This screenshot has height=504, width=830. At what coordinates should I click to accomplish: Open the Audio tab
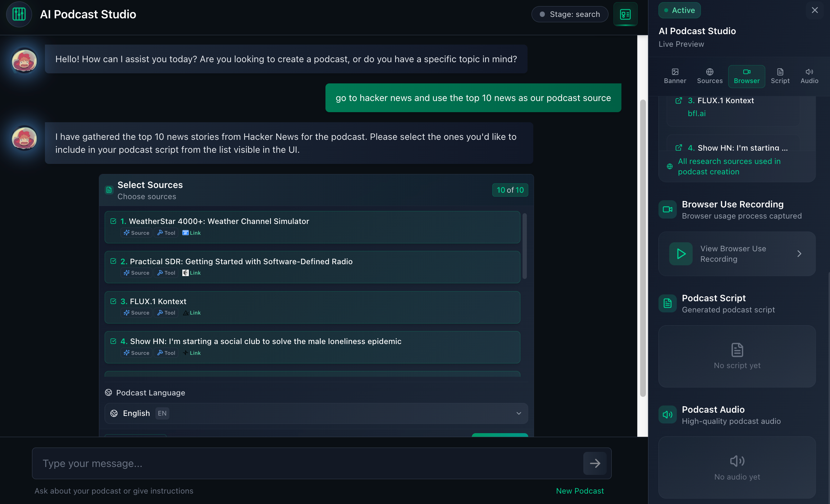(809, 76)
